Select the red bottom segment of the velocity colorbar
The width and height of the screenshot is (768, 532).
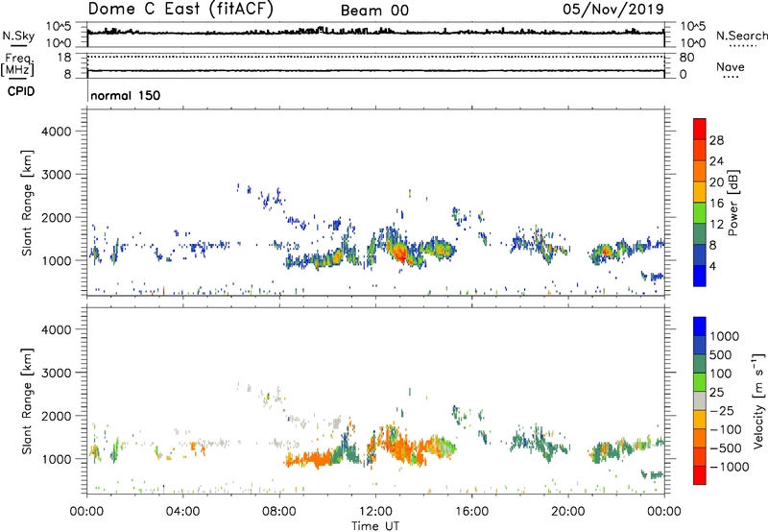point(700,475)
